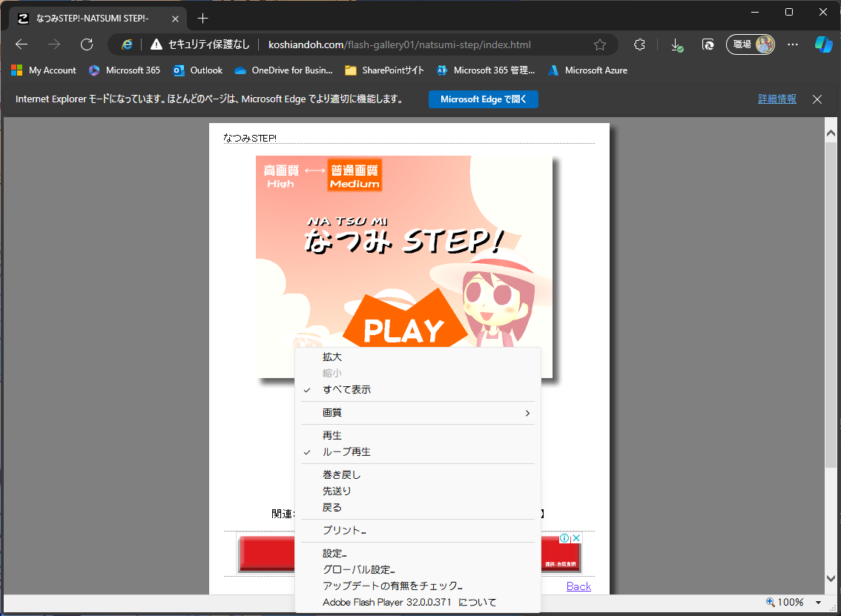Open the Outlook bookmark
Image resolution: width=841 pixels, height=616 pixels.
tap(198, 70)
